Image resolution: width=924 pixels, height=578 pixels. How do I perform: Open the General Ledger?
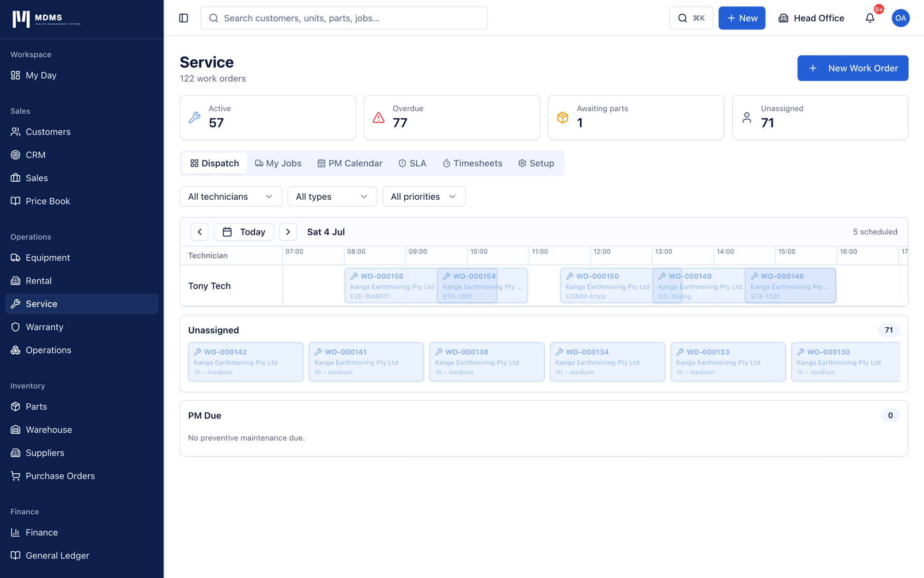(82, 555)
